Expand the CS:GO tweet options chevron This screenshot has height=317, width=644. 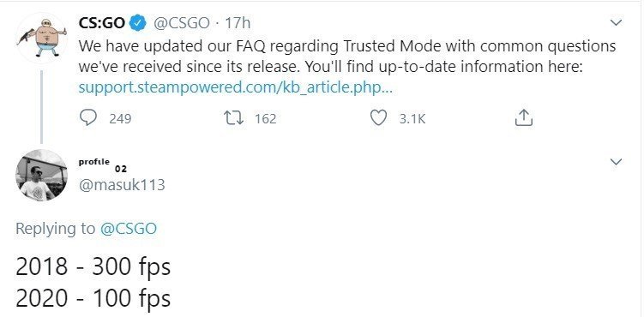tap(616, 23)
